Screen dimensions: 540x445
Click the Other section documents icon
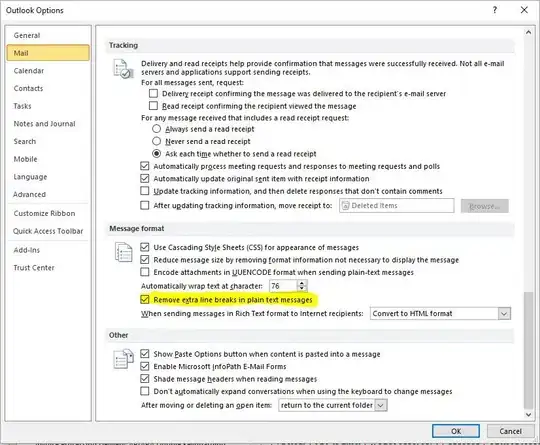tap(123, 359)
